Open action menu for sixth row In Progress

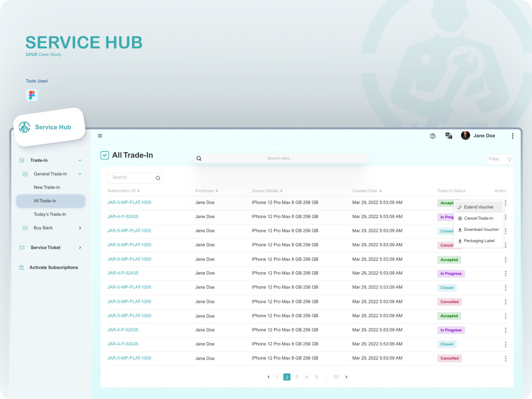coord(505,273)
